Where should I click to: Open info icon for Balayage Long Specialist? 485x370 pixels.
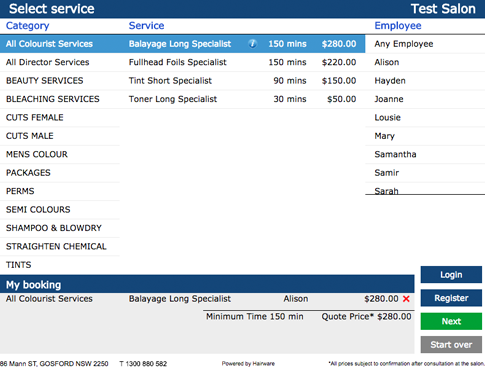(253, 44)
